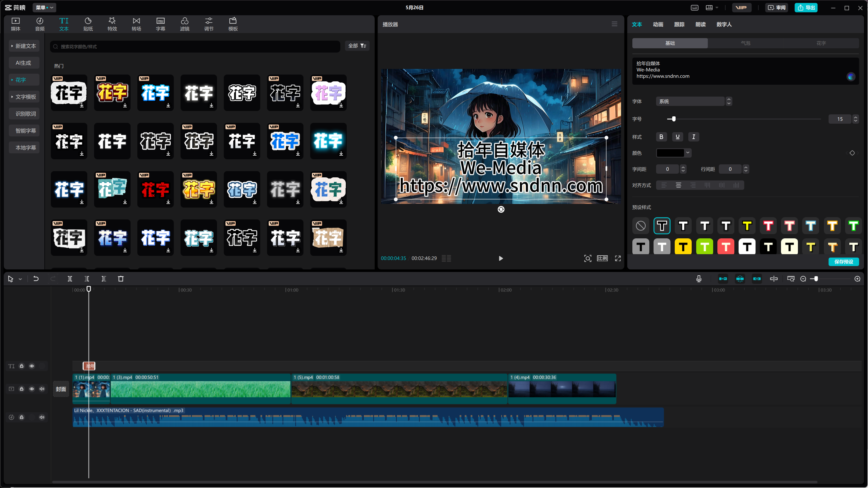Click the delete-left trim tool
Image resolution: width=868 pixels, height=488 pixels.
click(x=86, y=278)
